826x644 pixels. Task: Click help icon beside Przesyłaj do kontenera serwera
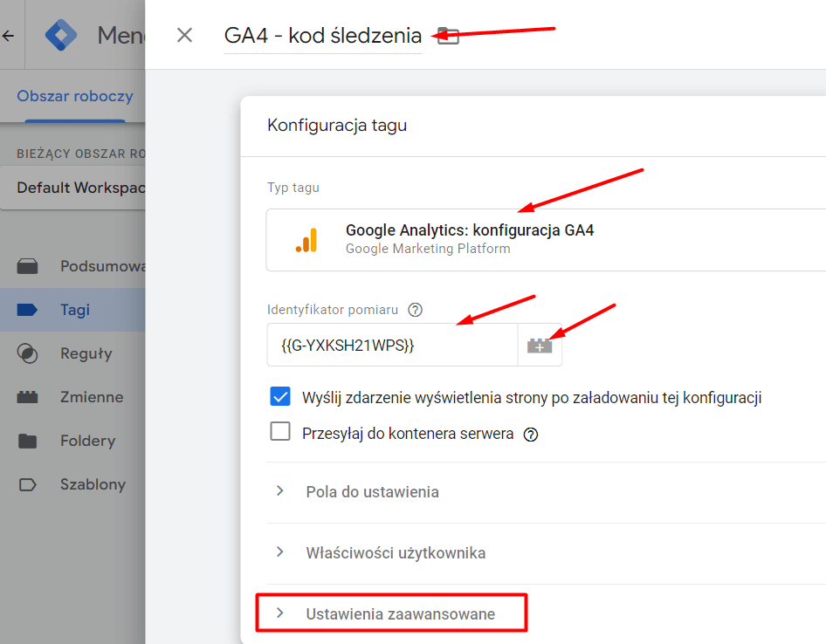click(531, 435)
